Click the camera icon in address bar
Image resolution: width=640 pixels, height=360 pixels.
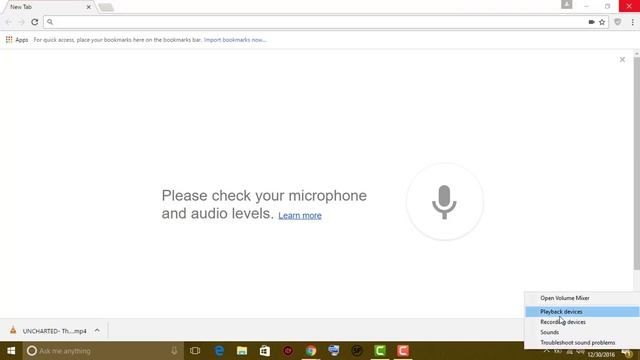(x=591, y=22)
